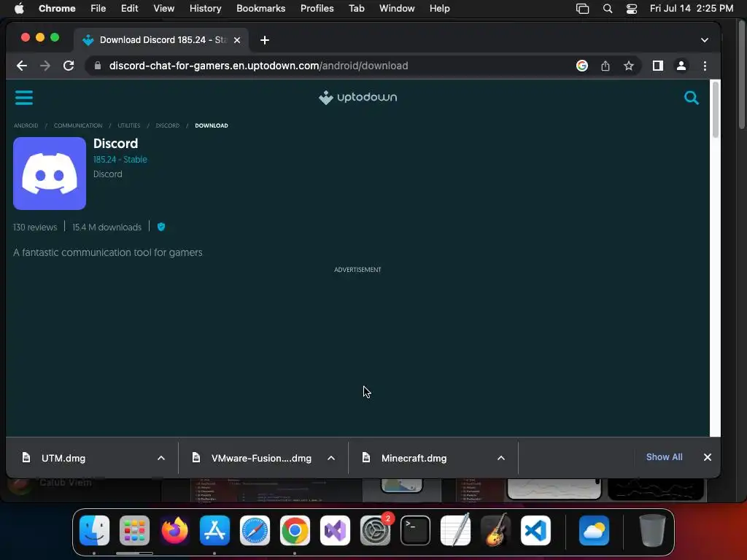
Task: Expand options chevron for Minecraft.dmg
Action: coord(501,458)
